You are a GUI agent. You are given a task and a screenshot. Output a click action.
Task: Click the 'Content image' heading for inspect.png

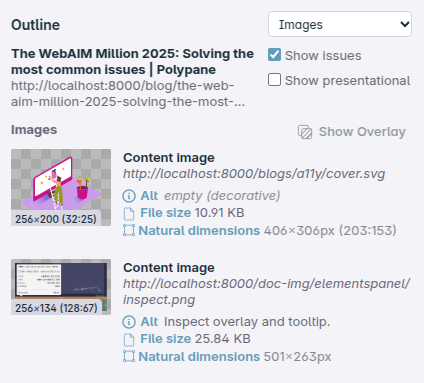169,268
